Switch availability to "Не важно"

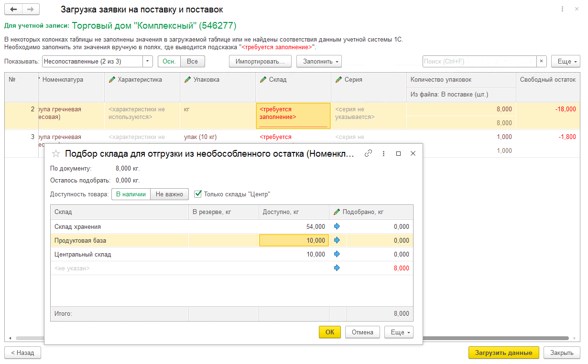click(169, 194)
